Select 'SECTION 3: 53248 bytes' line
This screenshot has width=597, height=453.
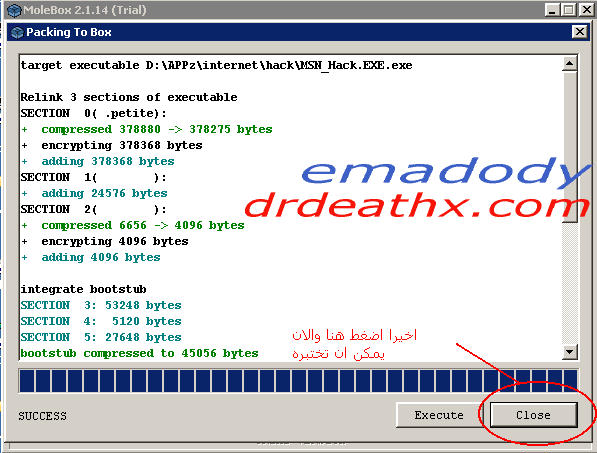click(101, 305)
